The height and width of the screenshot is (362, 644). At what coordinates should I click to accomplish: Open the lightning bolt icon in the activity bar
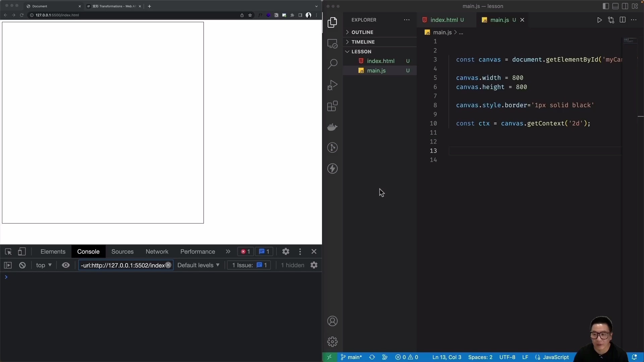pos(332,169)
